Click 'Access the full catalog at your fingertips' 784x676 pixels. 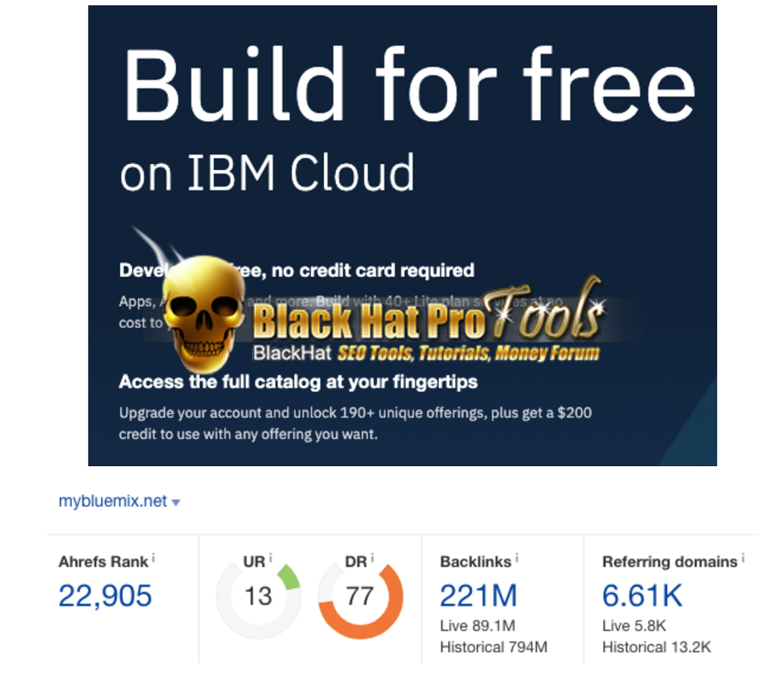tap(298, 382)
